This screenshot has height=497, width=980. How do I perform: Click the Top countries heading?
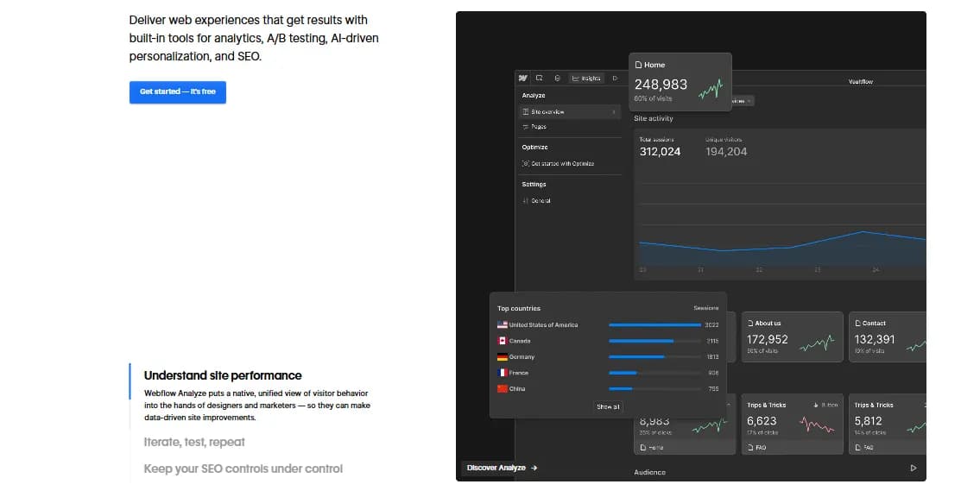(x=519, y=308)
